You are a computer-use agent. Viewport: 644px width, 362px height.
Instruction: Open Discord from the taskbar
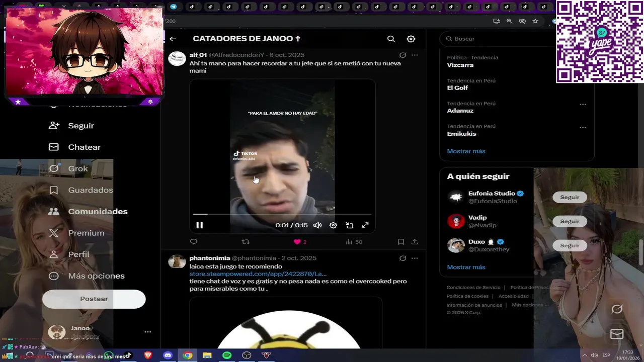pos(168,355)
